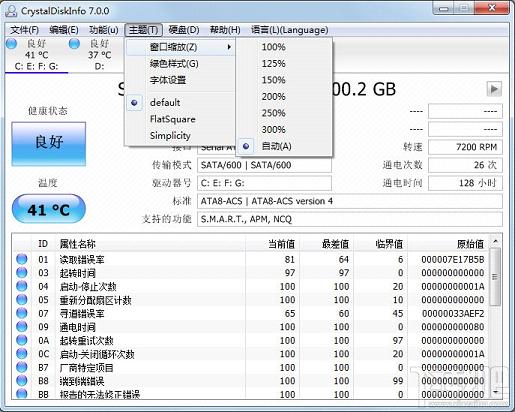Open the 语言(L)(Language) menu
515x412 pixels.
[289, 30]
